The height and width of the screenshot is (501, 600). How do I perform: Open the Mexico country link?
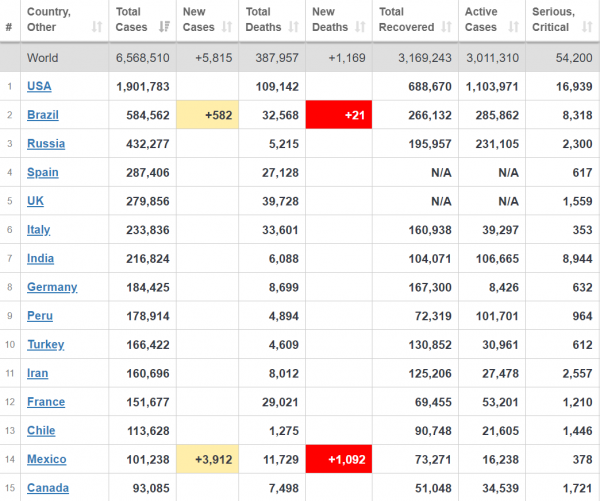click(x=47, y=459)
